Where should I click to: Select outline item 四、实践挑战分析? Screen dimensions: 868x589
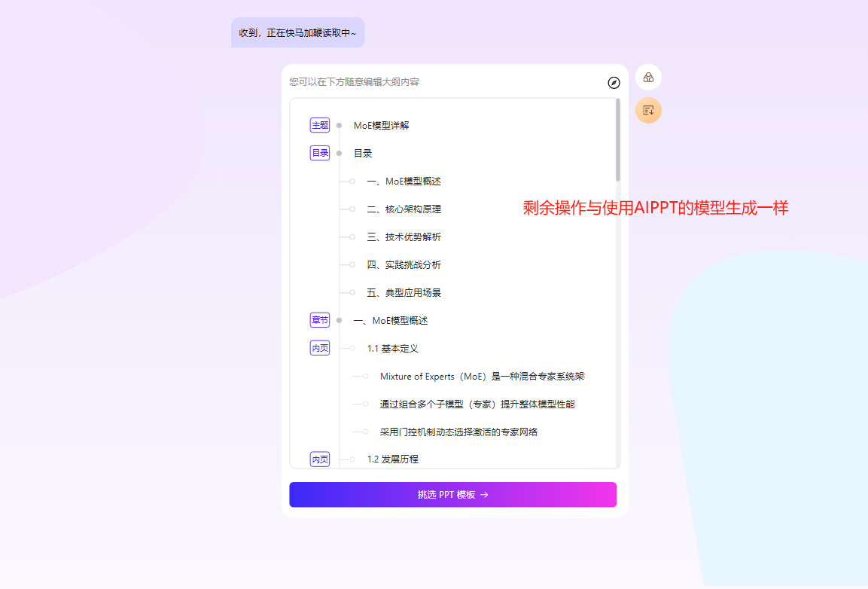tap(404, 265)
